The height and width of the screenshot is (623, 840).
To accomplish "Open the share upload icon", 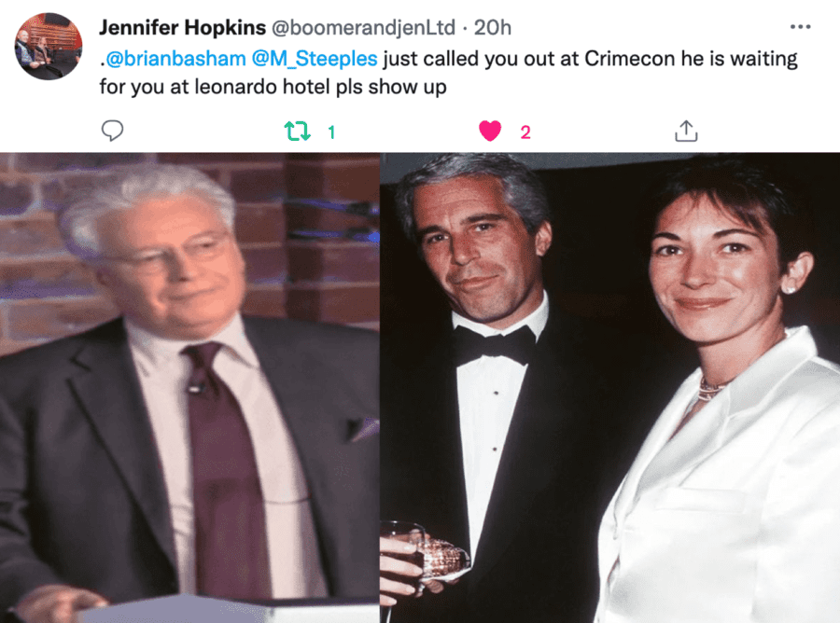I will tap(686, 131).
